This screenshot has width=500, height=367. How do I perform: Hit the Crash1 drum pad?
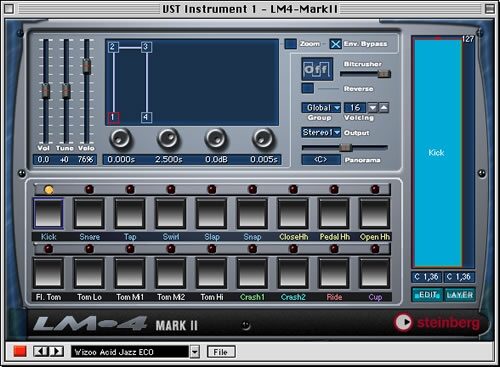(252, 273)
